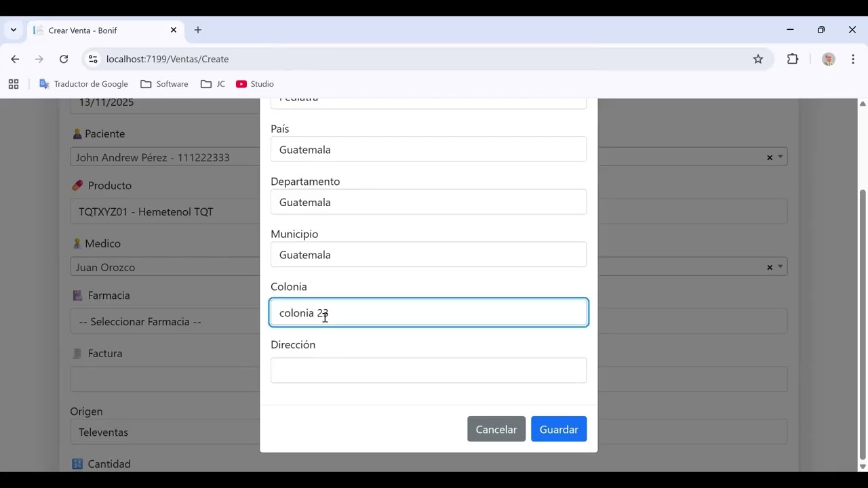
Task: Open a new browser tab
Action: coord(198,30)
